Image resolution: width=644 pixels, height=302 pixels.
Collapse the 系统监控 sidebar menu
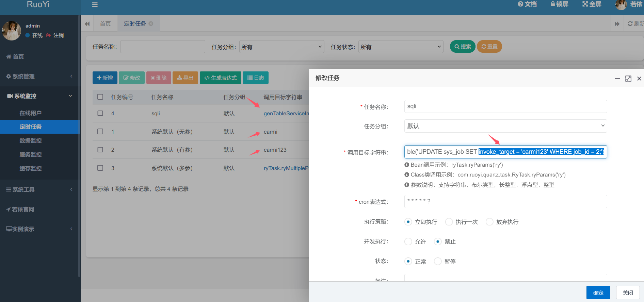(x=39, y=96)
